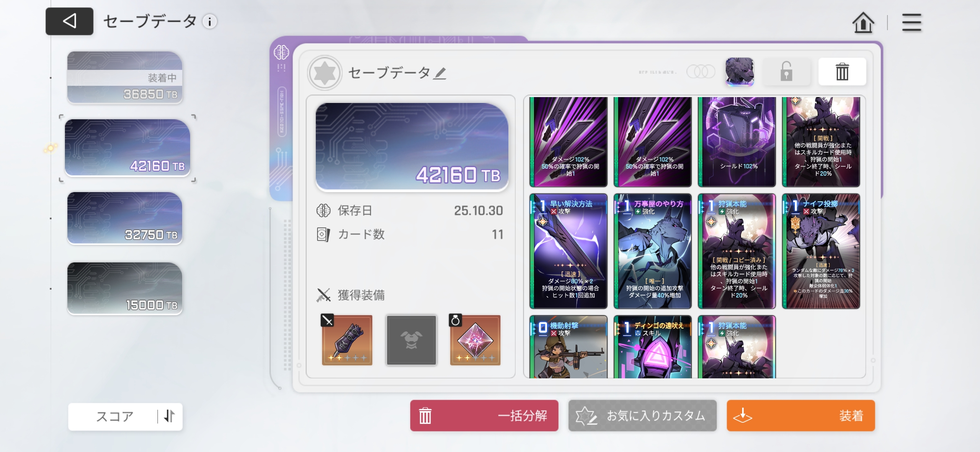The image size is (980, 452).
Task: Delete this save data with the trash icon
Action: click(x=842, y=72)
